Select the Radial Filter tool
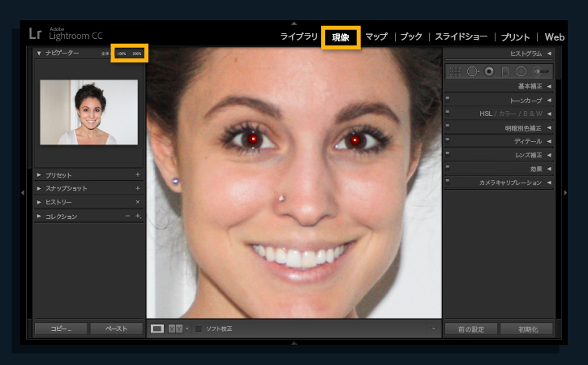 (x=521, y=71)
